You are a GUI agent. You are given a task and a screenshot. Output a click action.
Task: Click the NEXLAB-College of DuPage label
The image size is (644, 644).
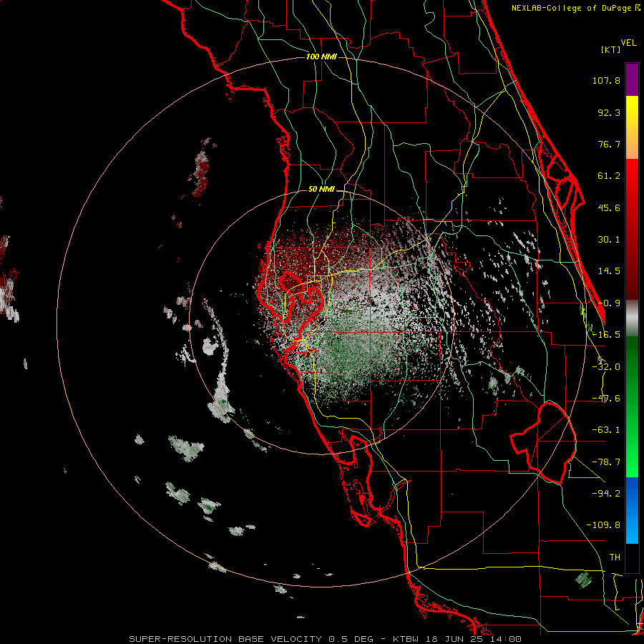575,8
